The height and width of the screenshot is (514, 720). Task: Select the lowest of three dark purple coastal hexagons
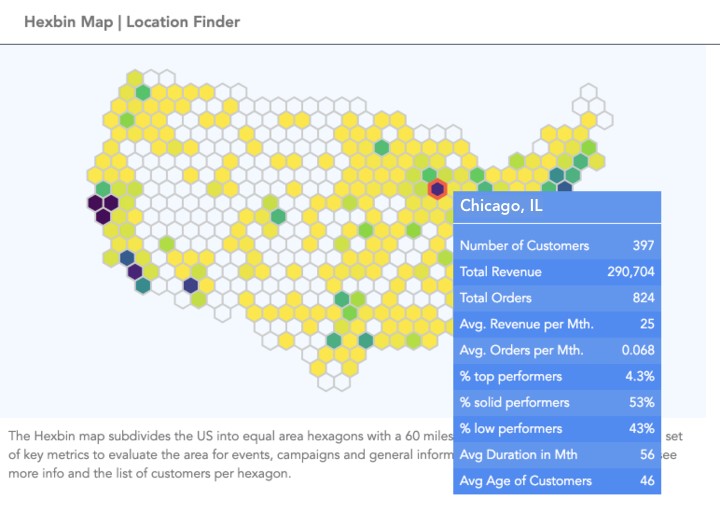pos(103,216)
